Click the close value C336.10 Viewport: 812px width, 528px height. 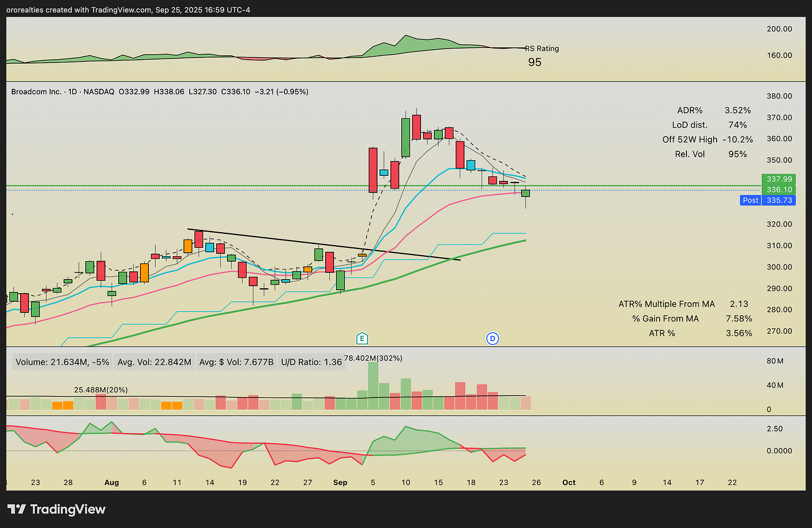[236, 92]
